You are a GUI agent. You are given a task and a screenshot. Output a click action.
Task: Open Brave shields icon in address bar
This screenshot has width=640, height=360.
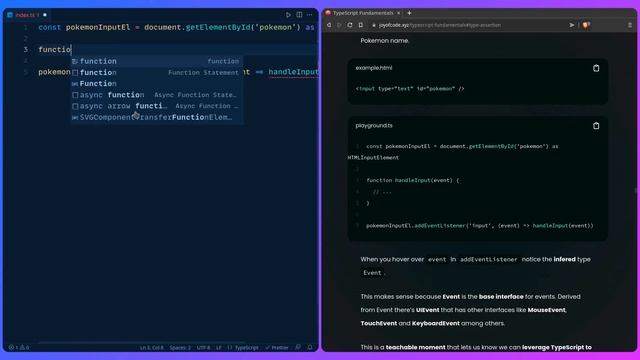[586, 25]
